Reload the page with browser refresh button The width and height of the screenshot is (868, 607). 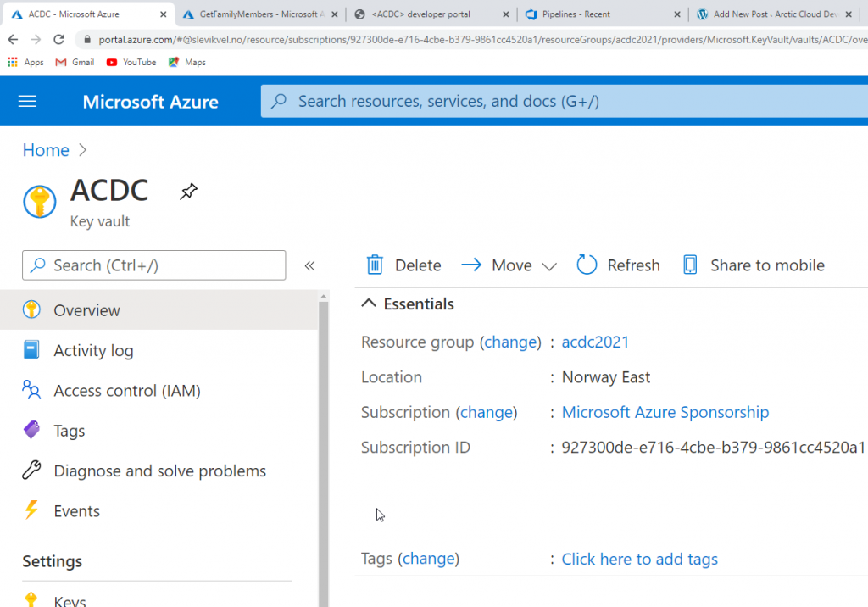(58, 39)
